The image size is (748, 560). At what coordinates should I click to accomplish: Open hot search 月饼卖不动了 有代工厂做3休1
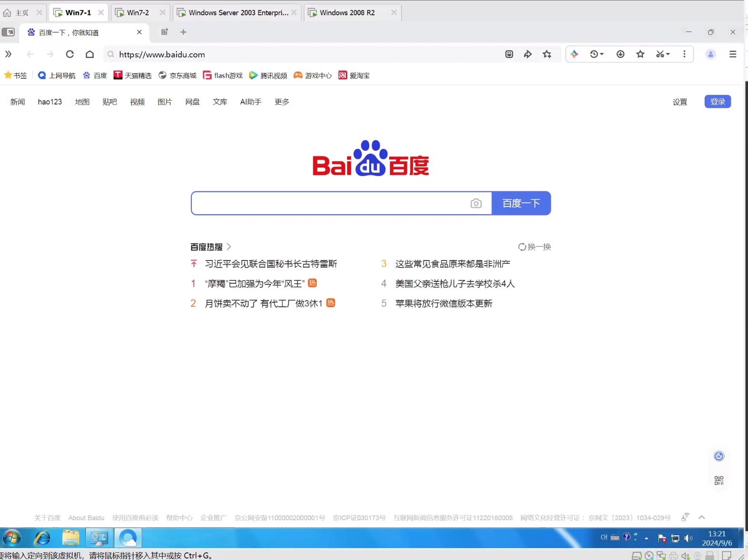pyautogui.click(x=264, y=303)
